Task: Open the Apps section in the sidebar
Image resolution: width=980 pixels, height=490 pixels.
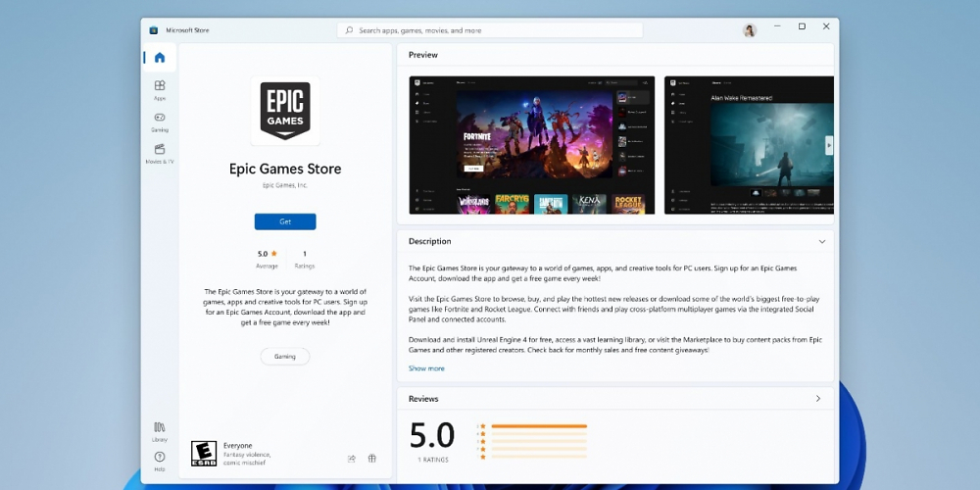Action: 160,89
